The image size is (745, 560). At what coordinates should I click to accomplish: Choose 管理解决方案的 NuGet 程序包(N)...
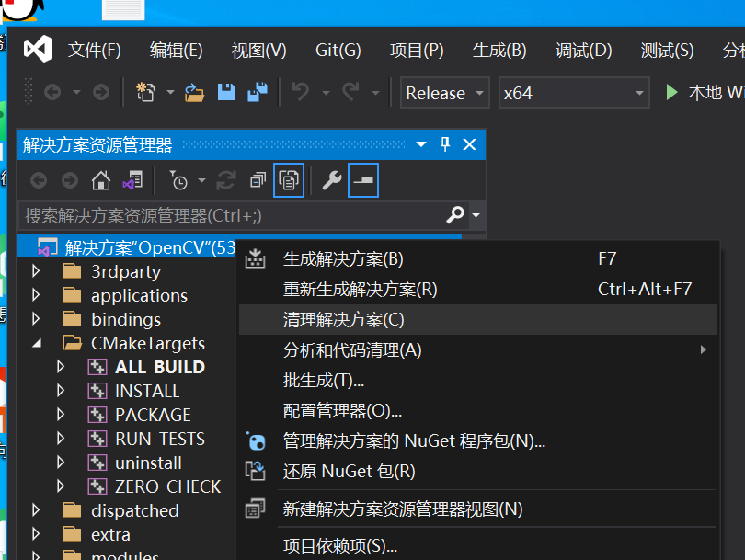coord(478,441)
